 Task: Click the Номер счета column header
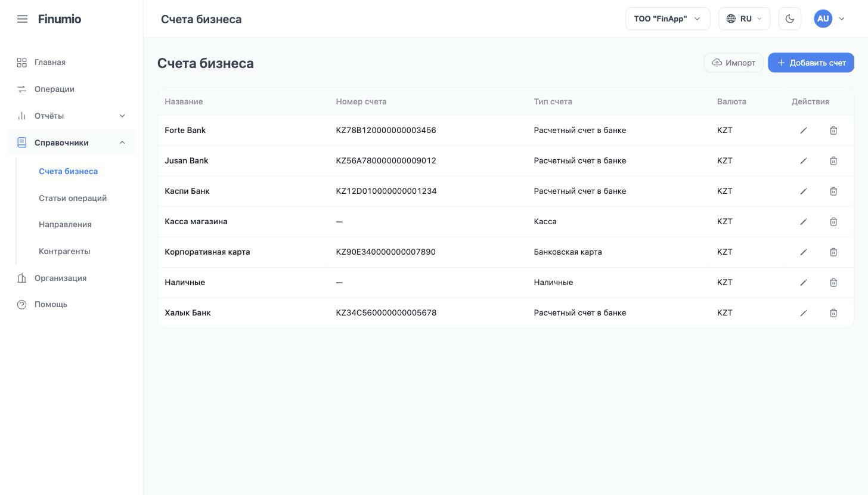361,102
